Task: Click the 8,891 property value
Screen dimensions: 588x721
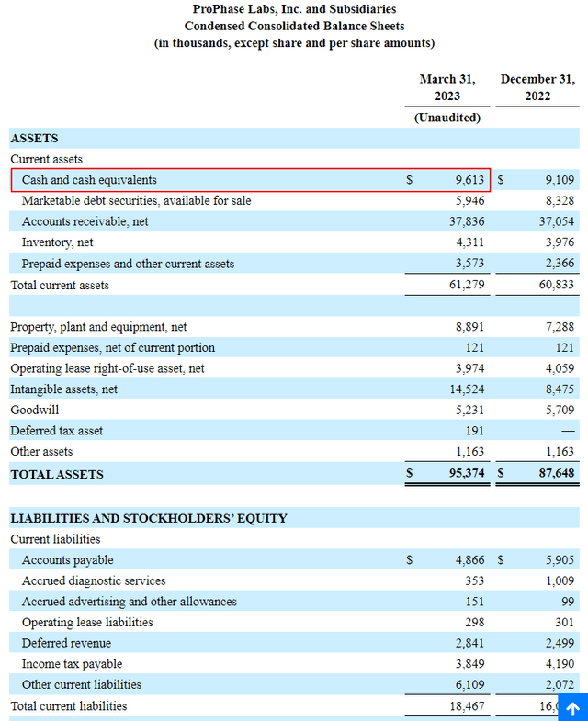Action: 469,327
